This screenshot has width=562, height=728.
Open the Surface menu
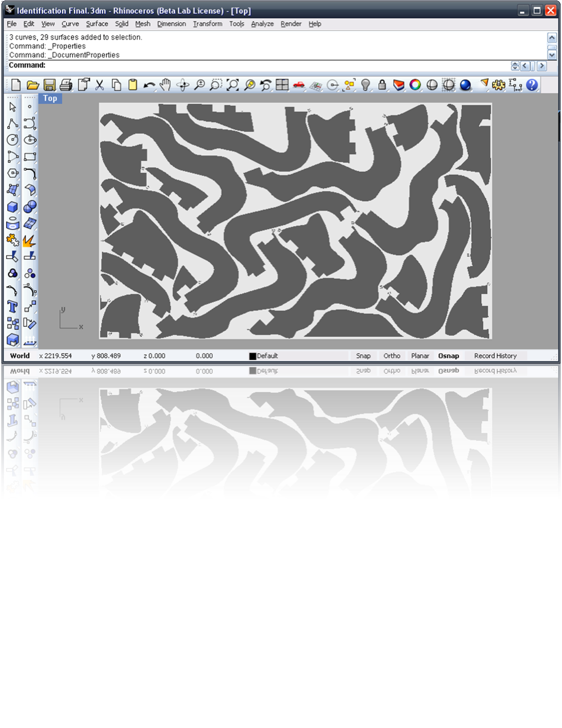(x=97, y=24)
